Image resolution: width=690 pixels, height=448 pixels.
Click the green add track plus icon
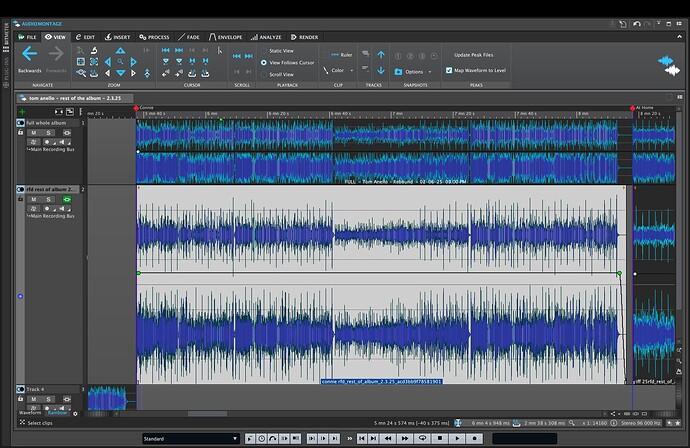(x=22, y=112)
